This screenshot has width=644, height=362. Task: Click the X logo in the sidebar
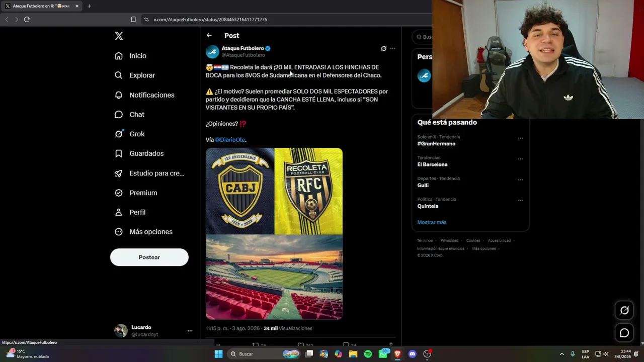(x=119, y=36)
